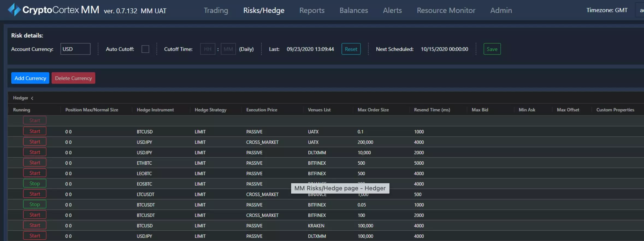644x241 pixels.
Task: Start the BTCUSD UATX hedger
Action: [35, 131]
